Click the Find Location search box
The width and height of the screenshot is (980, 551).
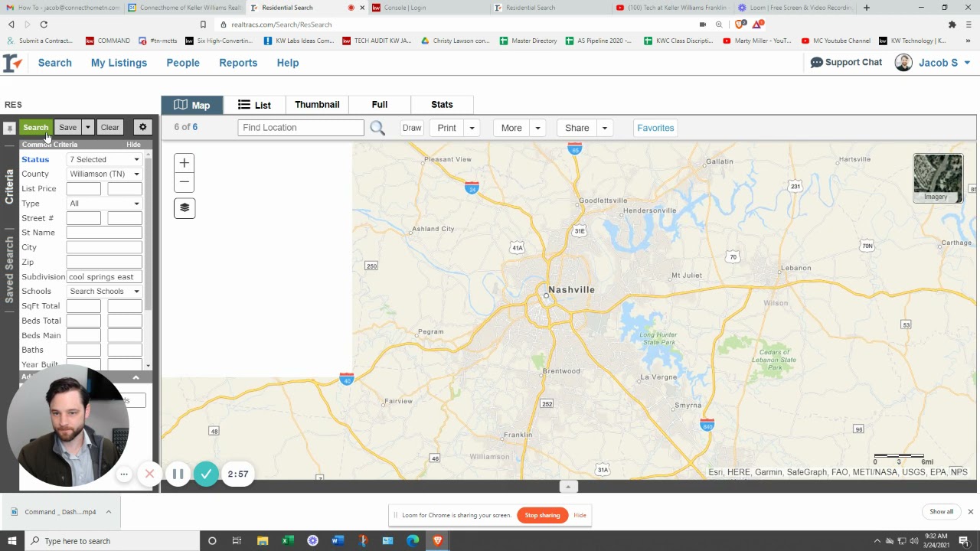[x=301, y=128]
